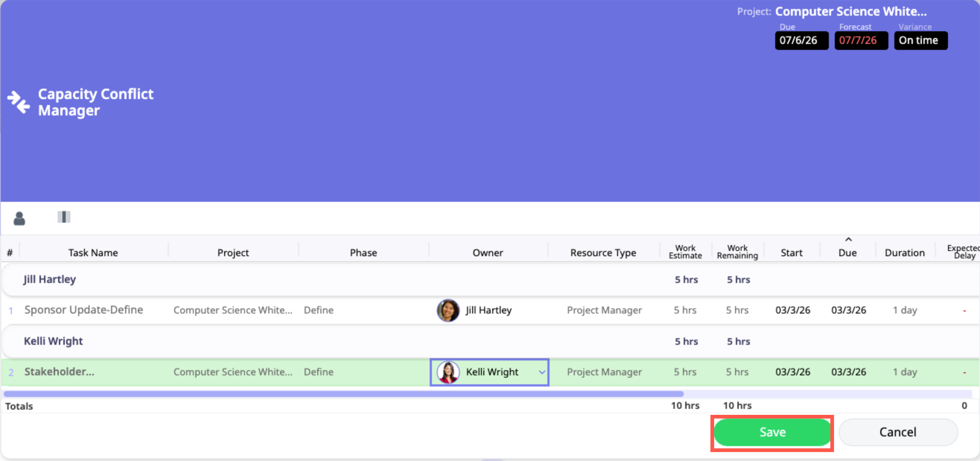Click the horizontal scrollbar under the table
980x461 pixels.
[x=343, y=394]
